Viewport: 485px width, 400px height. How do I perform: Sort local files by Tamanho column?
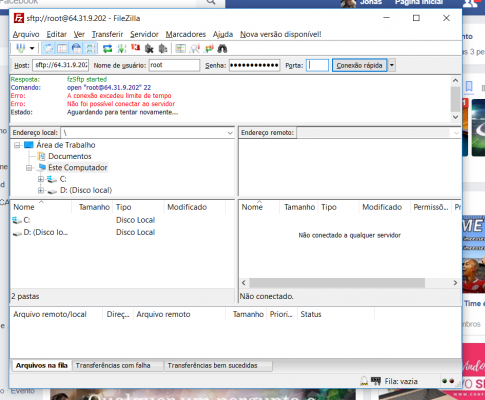click(93, 207)
